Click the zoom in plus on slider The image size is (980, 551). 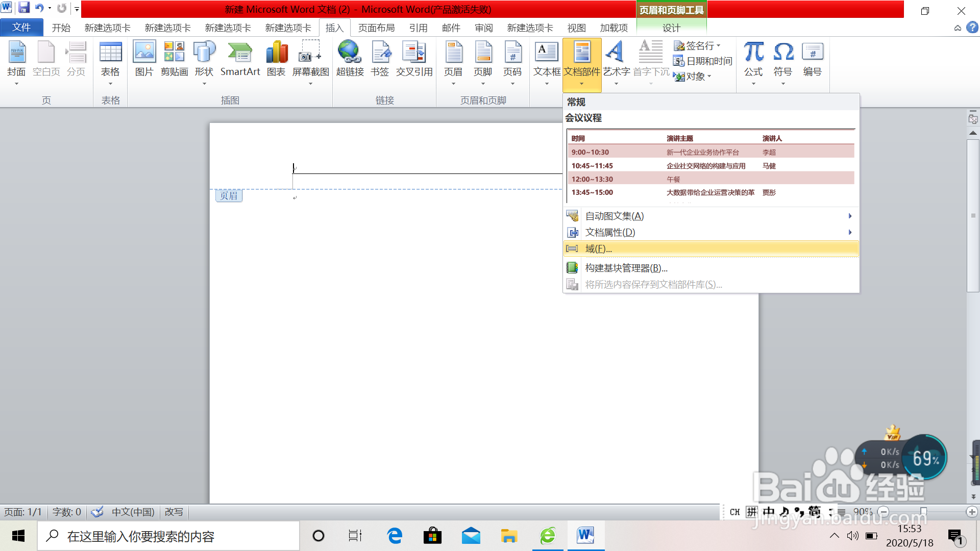[x=972, y=512]
